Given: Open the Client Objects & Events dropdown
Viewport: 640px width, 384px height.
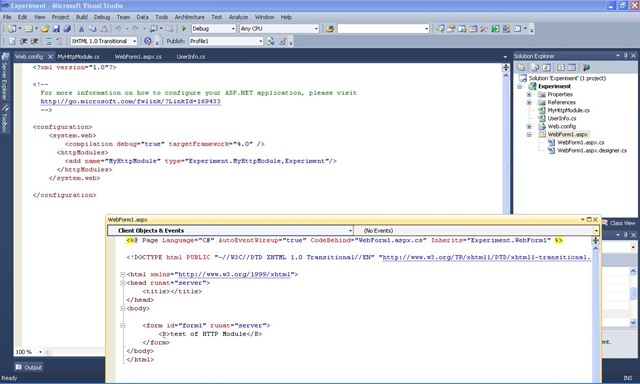Looking at the screenshot, I should click(x=350, y=231).
